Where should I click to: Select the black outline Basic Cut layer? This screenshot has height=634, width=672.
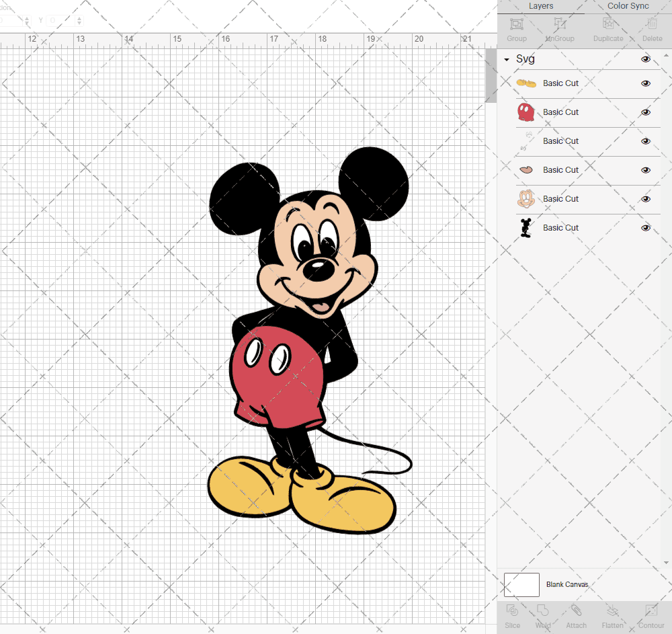(560, 227)
